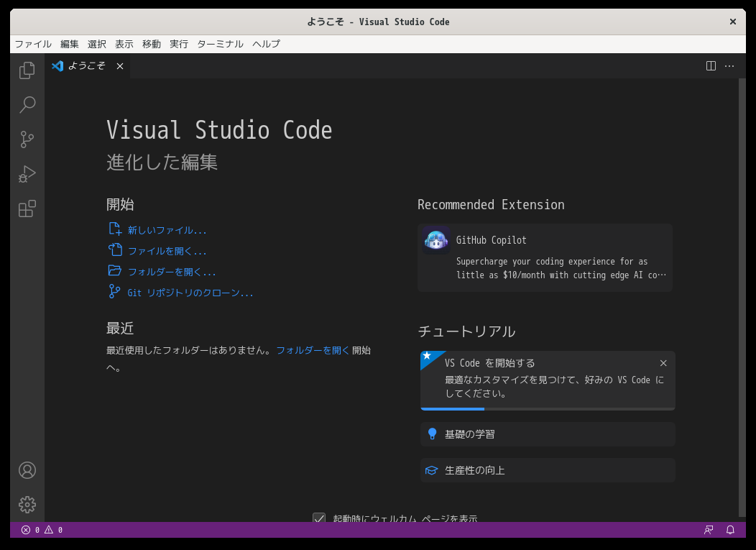Image resolution: width=756 pixels, height=550 pixels.
Task: Click the open file icon beside ファイルを開く
Action: [115, 249]
